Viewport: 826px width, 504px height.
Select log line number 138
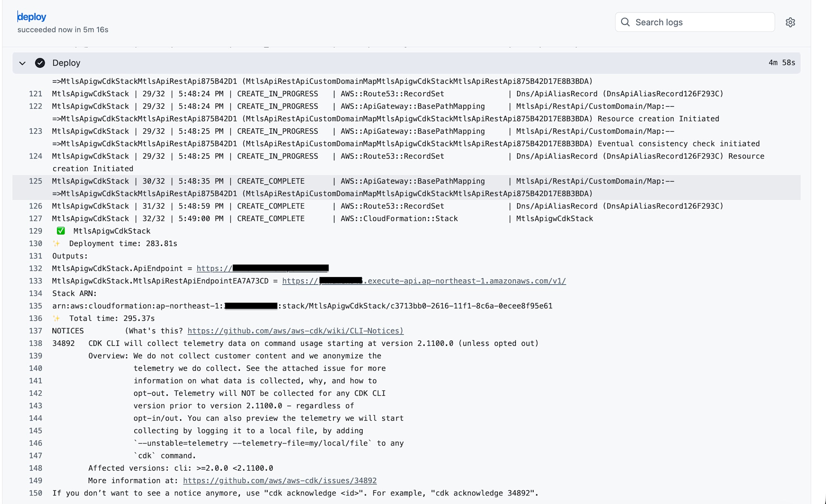tap(36, 343)
